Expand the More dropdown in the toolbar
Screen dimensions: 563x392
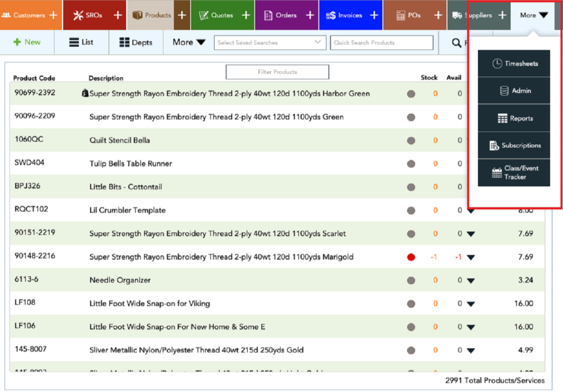click(187, 42)
